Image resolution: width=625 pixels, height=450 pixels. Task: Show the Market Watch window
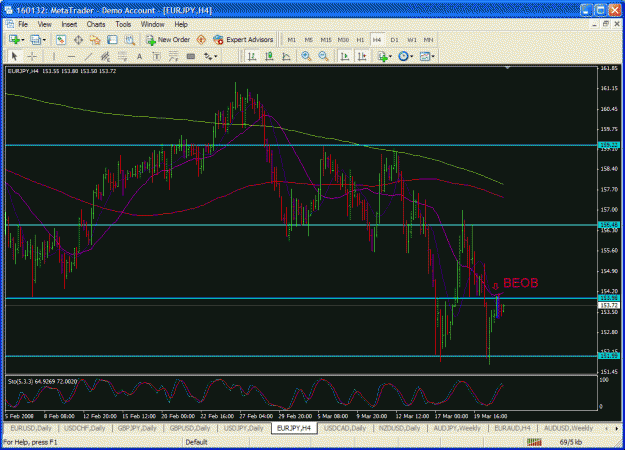tap(61, 39)
